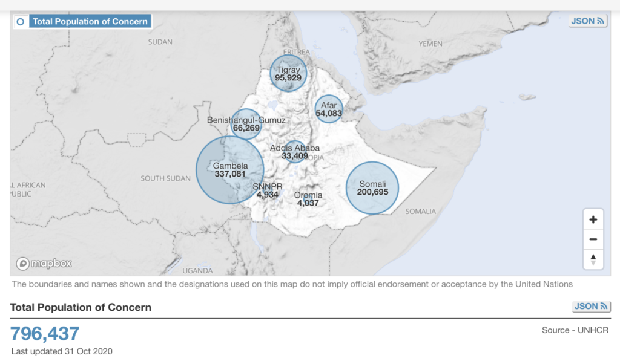620x364 pixels.
Task: Select the Gambela 337,081 circle
Action: click(229, 170)
